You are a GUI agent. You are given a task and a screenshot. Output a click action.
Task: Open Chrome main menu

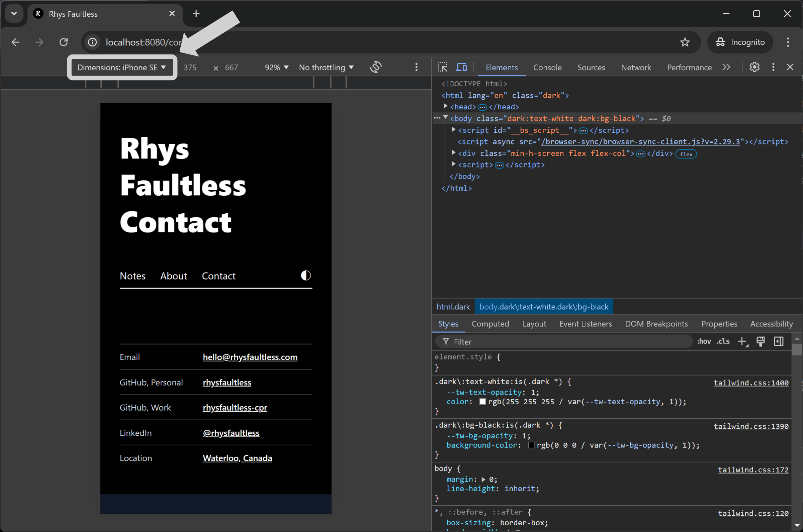point(788,42)
